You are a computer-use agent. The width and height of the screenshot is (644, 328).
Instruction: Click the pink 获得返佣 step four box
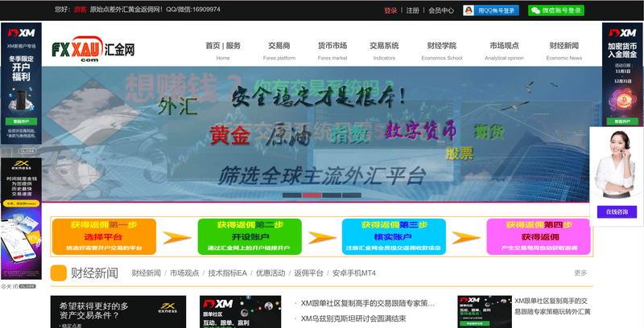coord(539,236)
